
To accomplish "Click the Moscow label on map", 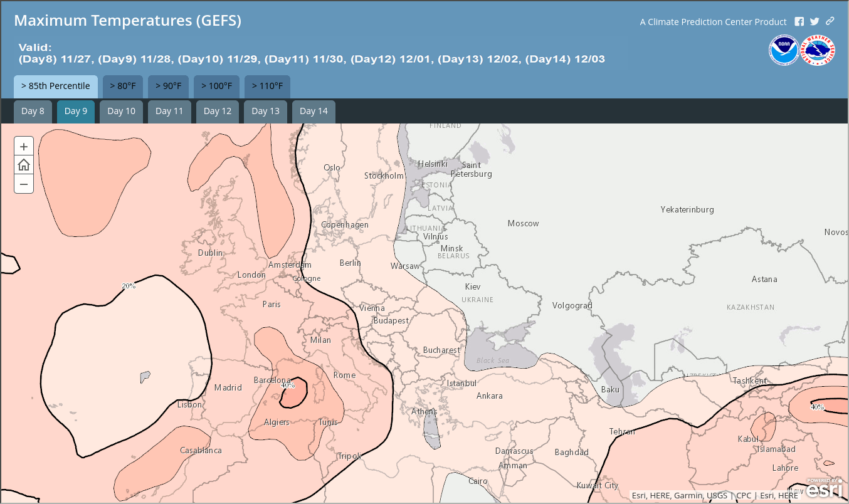I will (x=523, y=223).
